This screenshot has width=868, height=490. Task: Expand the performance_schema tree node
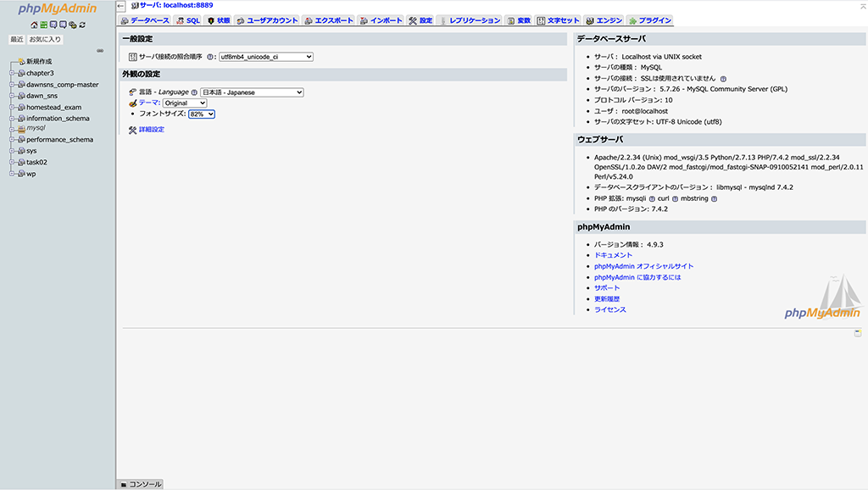click(x=12, y=140)
